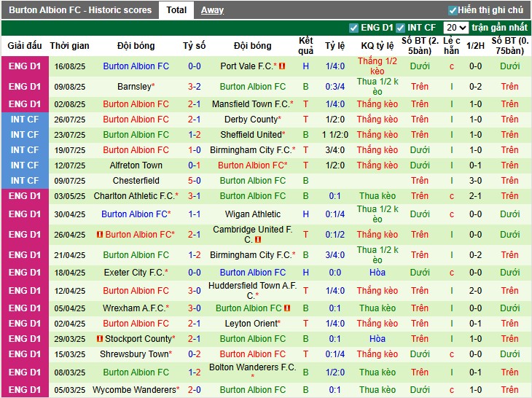Open Huddersfield Town A.F.C. team link
The width and height of the screenshot is (532, 398).
pos(252,291)
